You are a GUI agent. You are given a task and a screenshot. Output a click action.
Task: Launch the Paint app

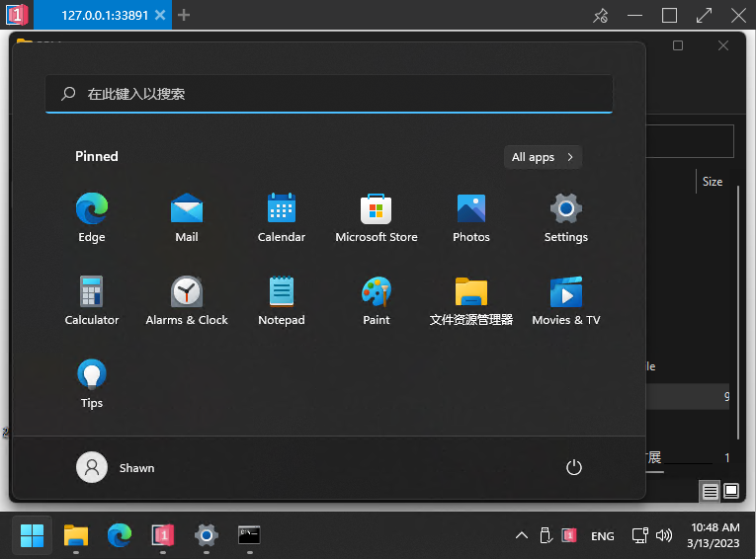(377, 300)
